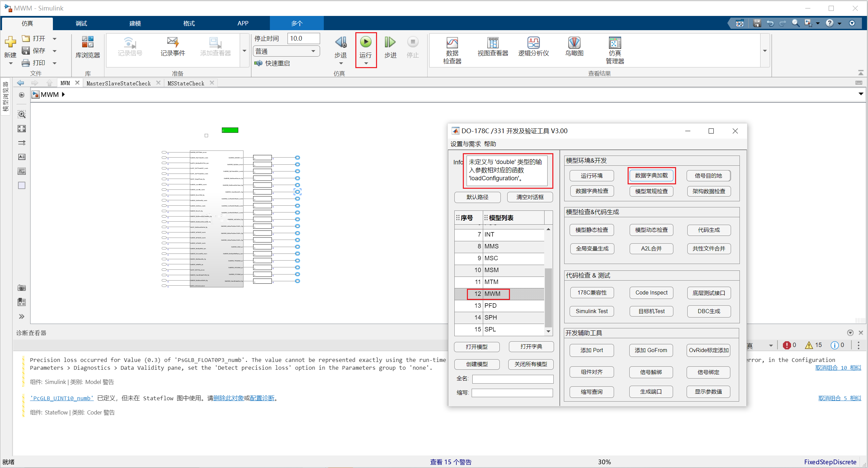
Task: Click the Zoom In tool on the canvas palette
Action: click(22, 115)
